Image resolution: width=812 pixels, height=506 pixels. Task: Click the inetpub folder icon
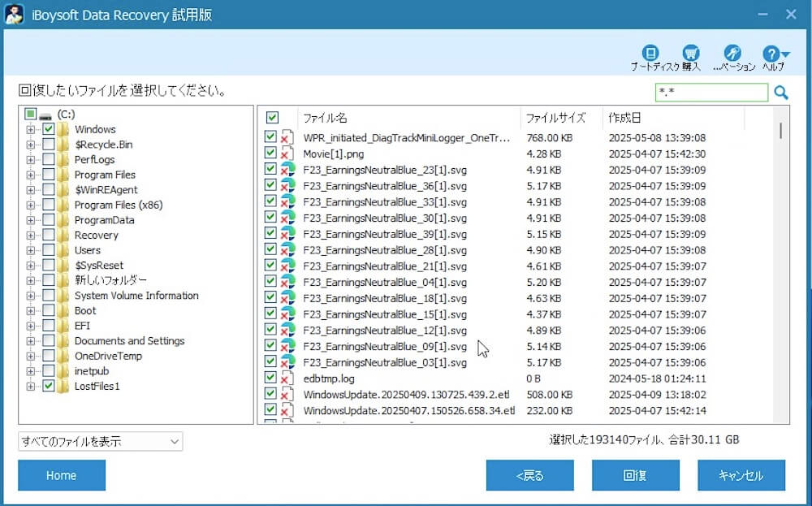(x=63, y=371)
